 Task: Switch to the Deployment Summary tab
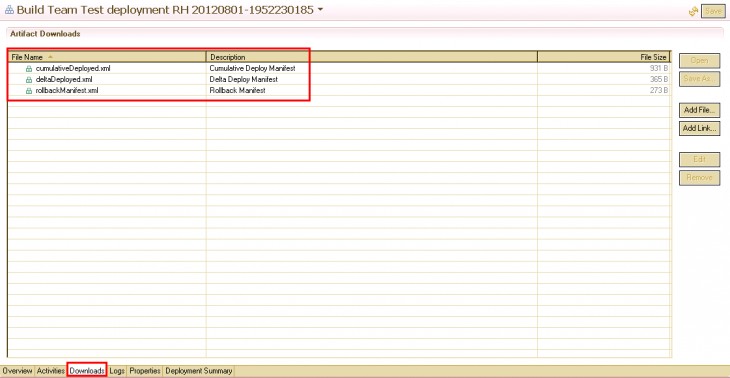coord(199,371)
